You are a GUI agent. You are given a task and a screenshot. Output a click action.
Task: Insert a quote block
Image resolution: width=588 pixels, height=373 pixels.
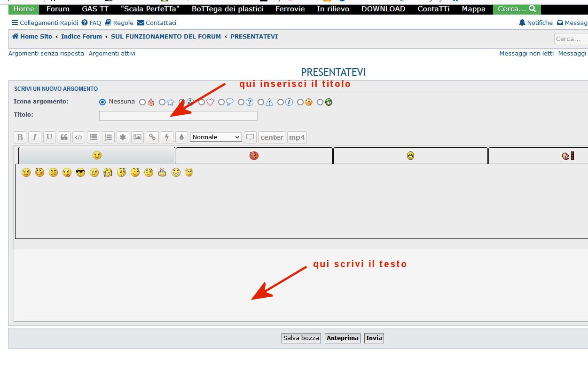[64, 137]
